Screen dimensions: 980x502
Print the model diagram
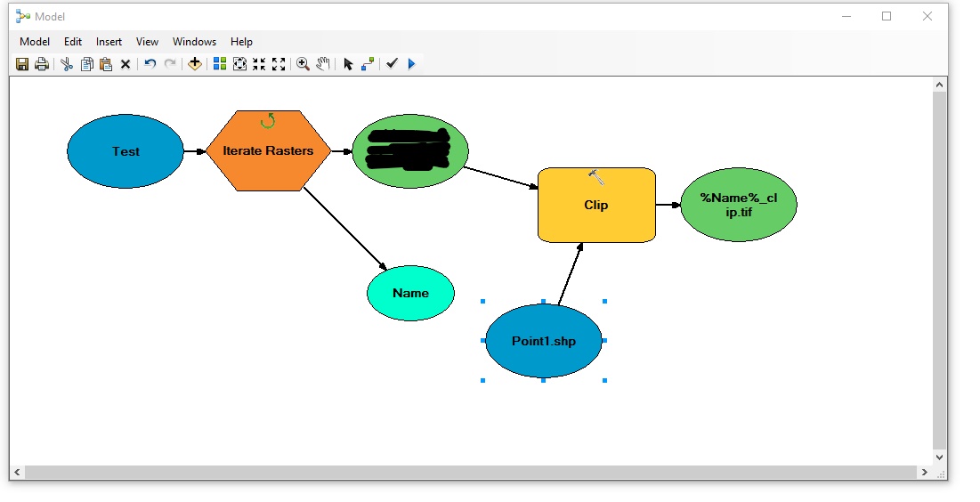42,64
